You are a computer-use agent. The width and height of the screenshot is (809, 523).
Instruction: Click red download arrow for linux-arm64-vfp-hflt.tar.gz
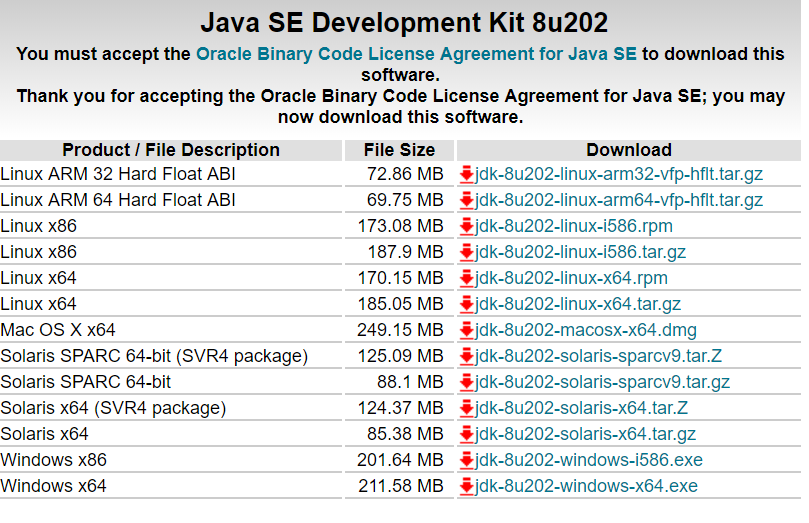(x=466, y=201)
